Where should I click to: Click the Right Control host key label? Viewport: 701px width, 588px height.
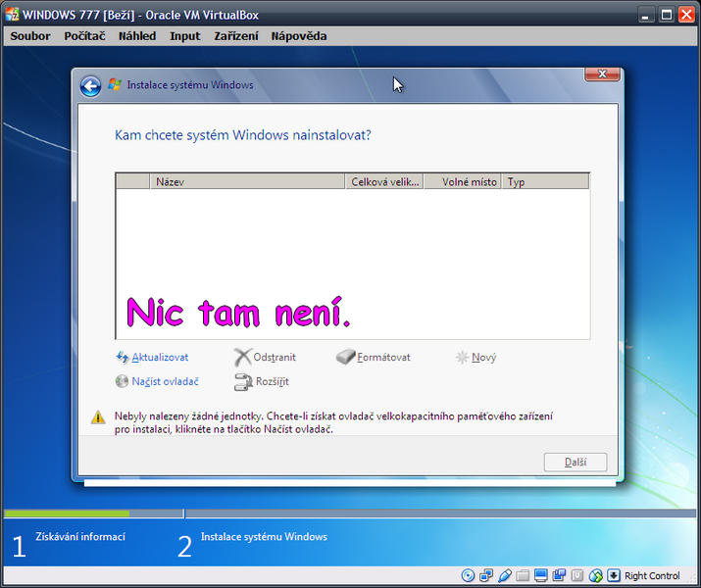click(652, 576)
